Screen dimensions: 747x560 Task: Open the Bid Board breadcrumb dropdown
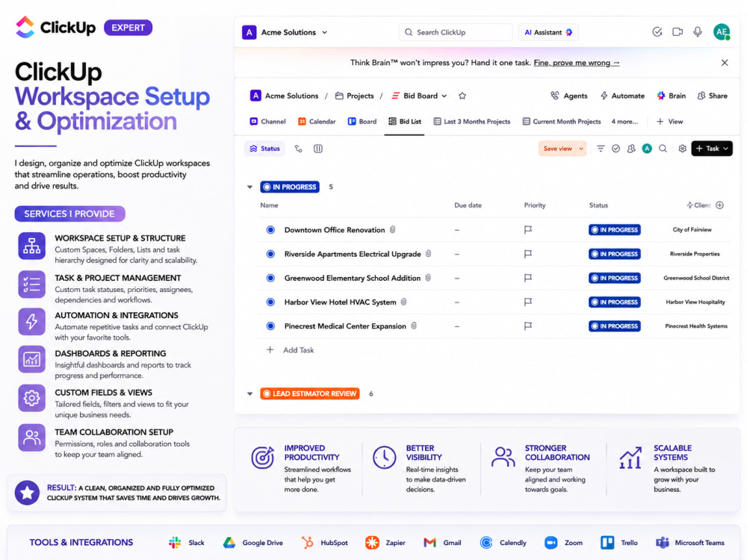[x=444, y=96]
